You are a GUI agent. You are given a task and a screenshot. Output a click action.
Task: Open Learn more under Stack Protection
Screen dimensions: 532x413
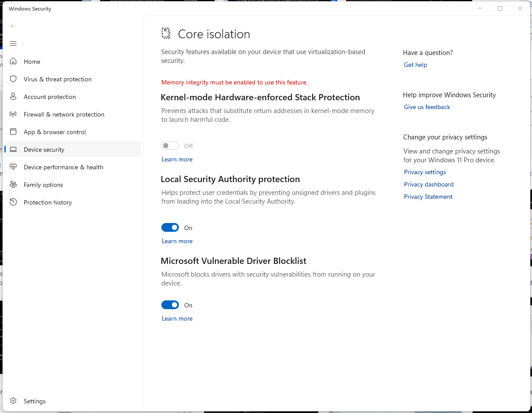tap(177, 159)
